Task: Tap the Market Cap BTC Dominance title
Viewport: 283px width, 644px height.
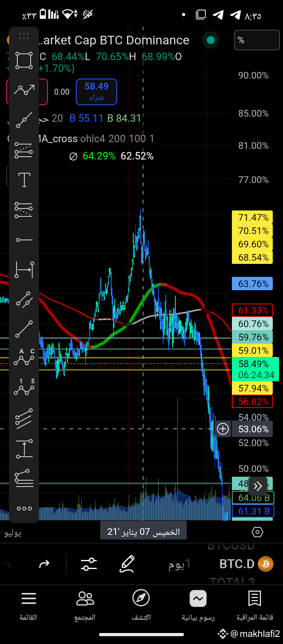Action: pyautogui.click(x=114, y=40)
